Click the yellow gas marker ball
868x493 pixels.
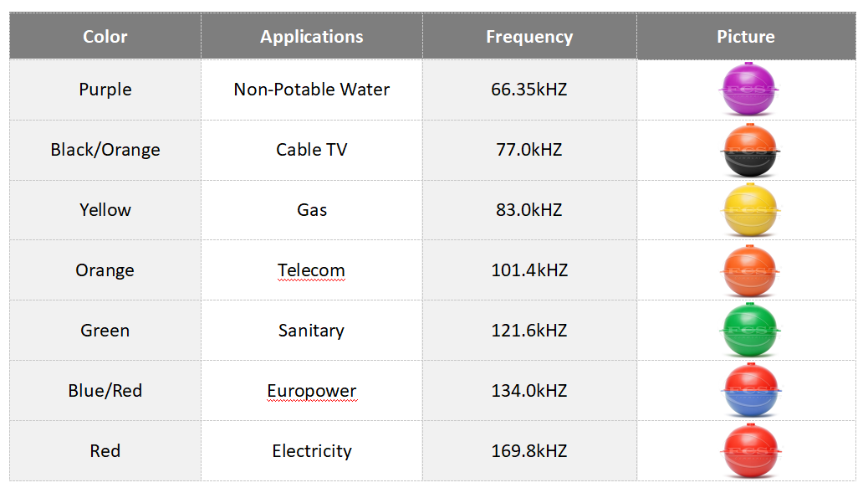(749, 210)
